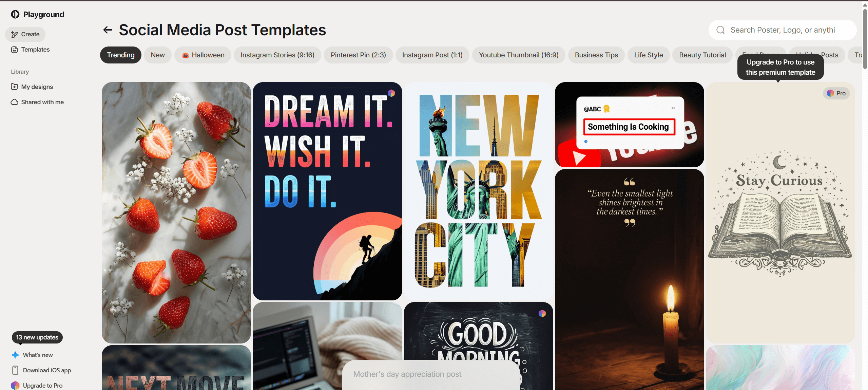The height and width of the screenshot is (390, 868).
Task: Click the Halloween pumpkin icon
Action: pos(185,55)
